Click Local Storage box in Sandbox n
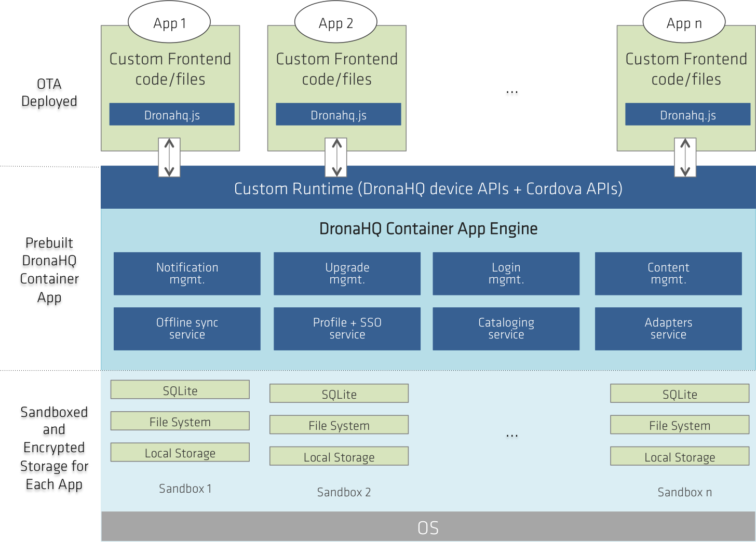 pyautogui.click(x=680, y=456)
